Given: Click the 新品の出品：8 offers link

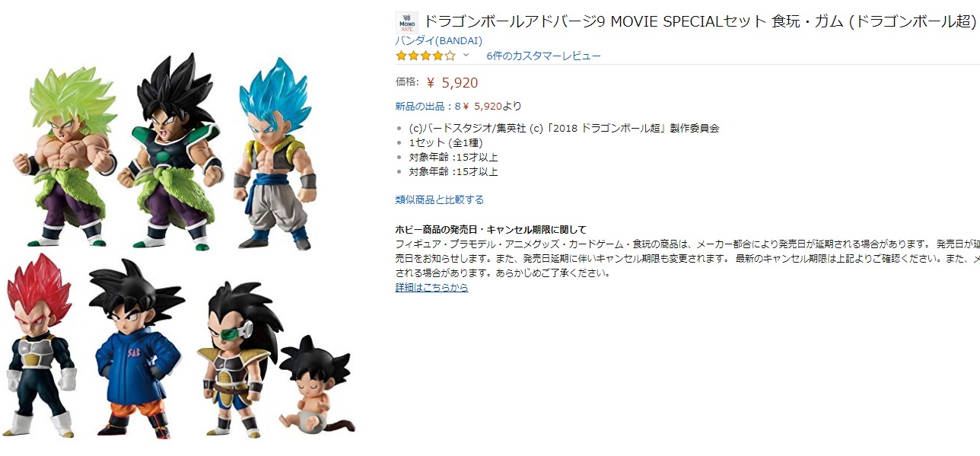Looking at the screenshot, I should (x=428, y=107).
